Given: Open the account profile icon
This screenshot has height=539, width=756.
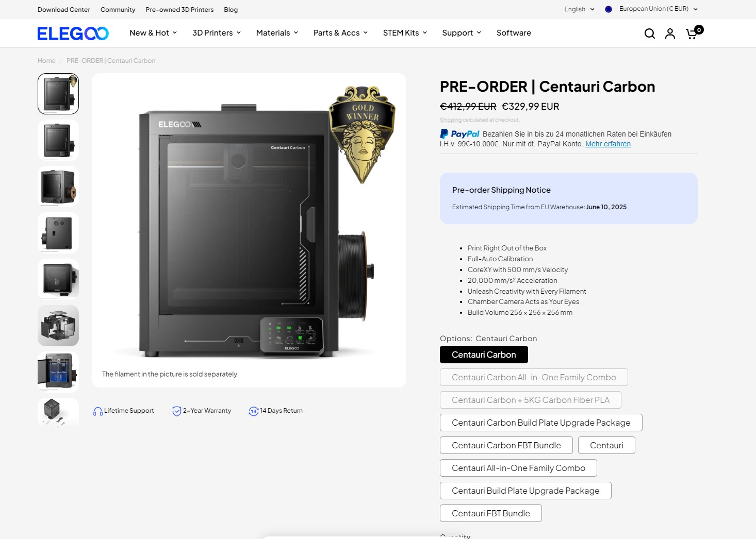Looking at the screenshot, I should click(670, 33).
